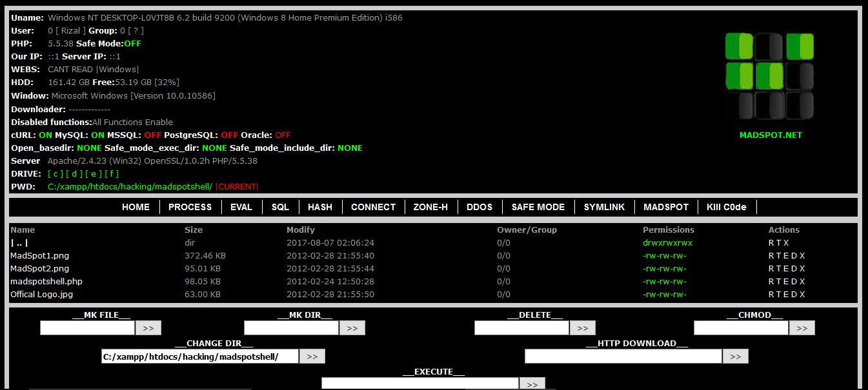Browse drive [ f ]
Screen dimensions: 868x390
coord(112,173)
